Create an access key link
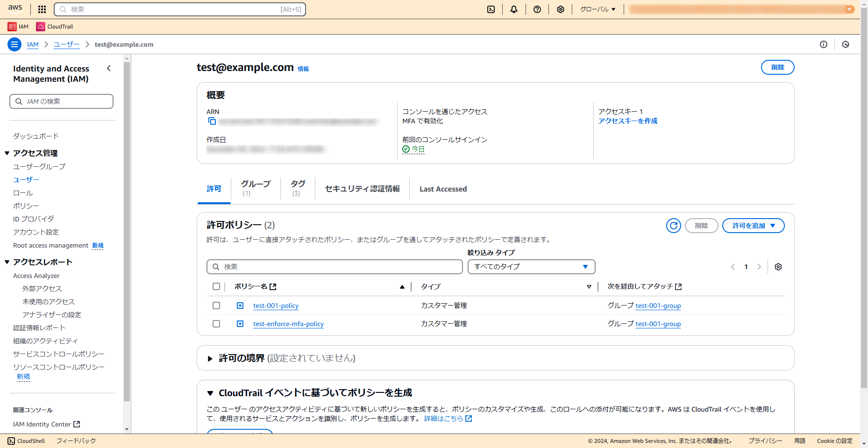This screenshot has width=868, height=448. pos(628,121)
